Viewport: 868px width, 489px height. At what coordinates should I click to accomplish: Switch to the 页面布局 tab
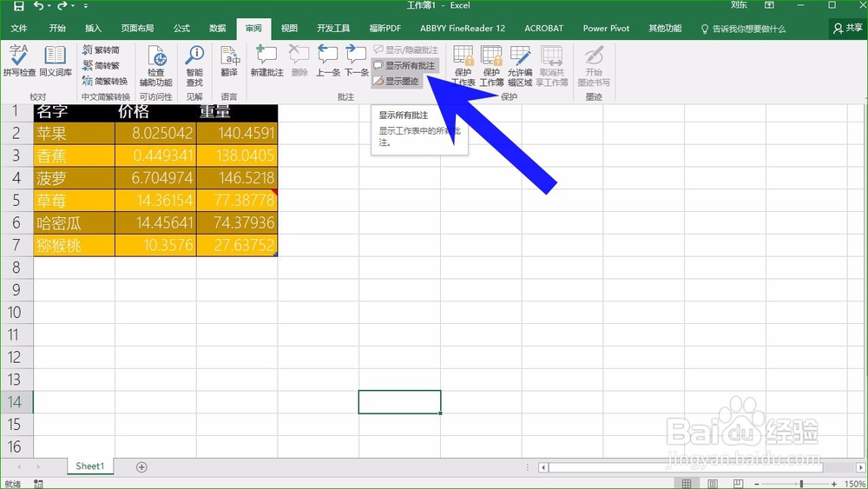click(x=137, y=29)
